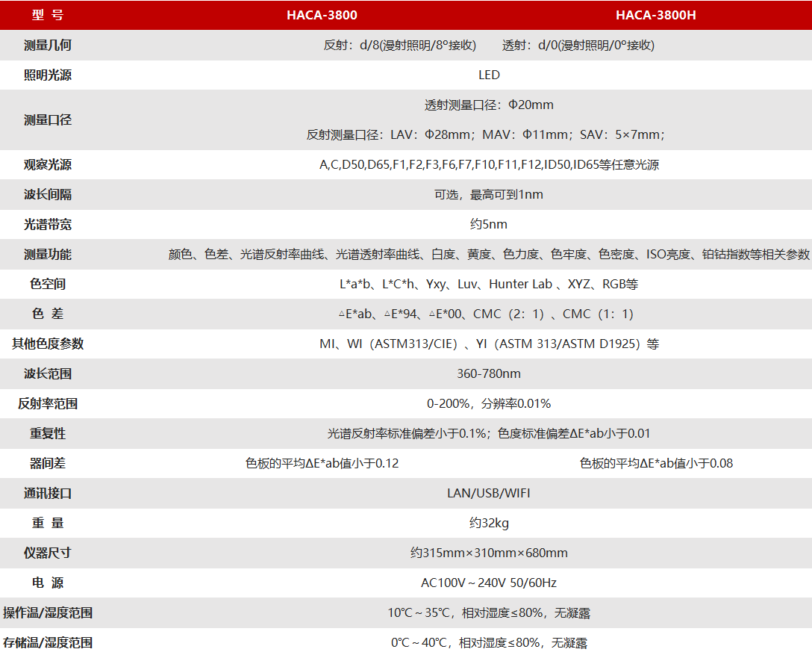Select the MI、WI (ASTM313/CIE) text
The image size is (812, 658).
point(489,344)
